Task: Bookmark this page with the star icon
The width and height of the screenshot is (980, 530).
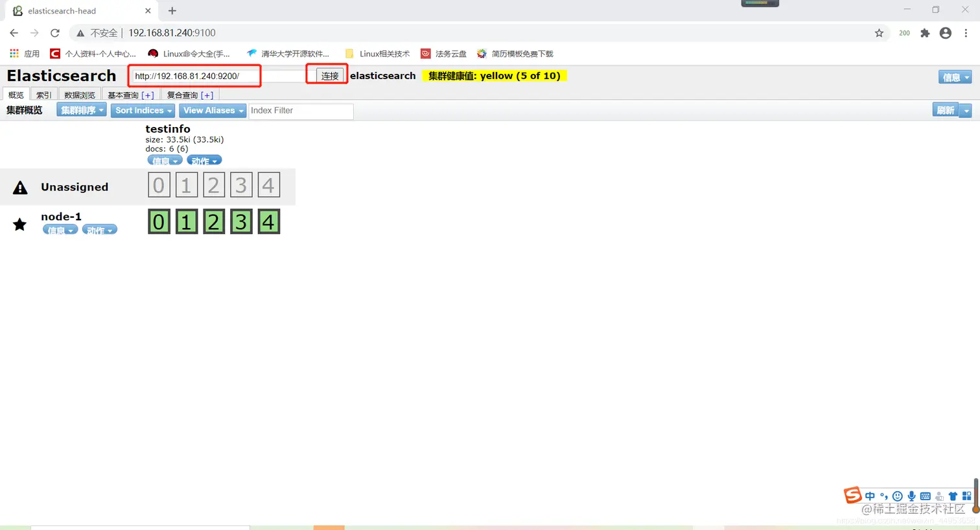Action: tap(879, 33)
